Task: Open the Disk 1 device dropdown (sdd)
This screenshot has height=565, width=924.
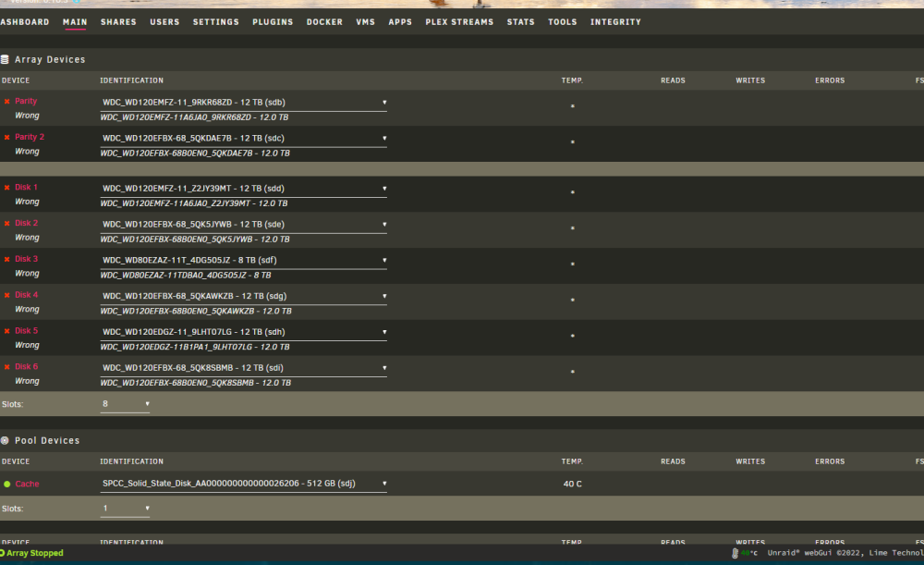Action: (x=243, y=189)
